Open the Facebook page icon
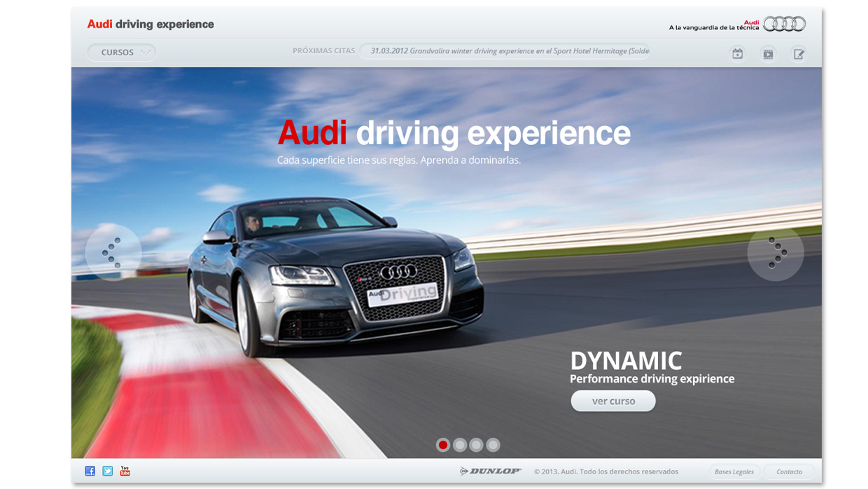868x489 pixels. 90,471
